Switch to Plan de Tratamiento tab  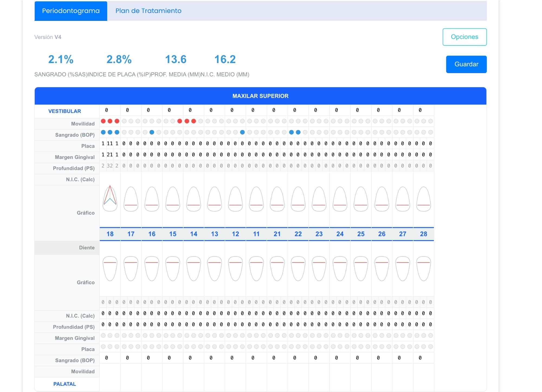(148, 11)
